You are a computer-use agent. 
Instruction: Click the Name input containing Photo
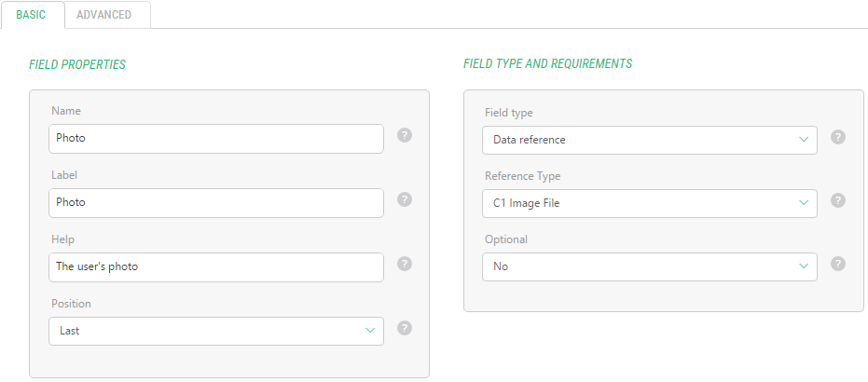click(215, 139)
